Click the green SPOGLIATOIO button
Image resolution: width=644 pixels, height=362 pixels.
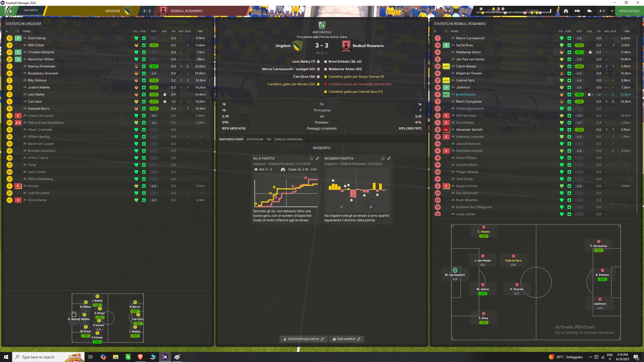pyautogui.click(x=629, y=11)
